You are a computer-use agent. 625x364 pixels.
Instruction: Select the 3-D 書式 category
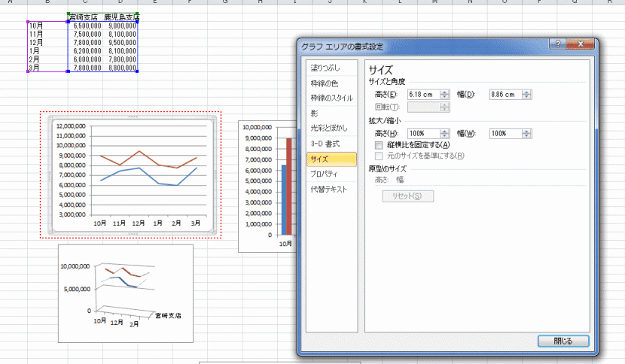325,144
